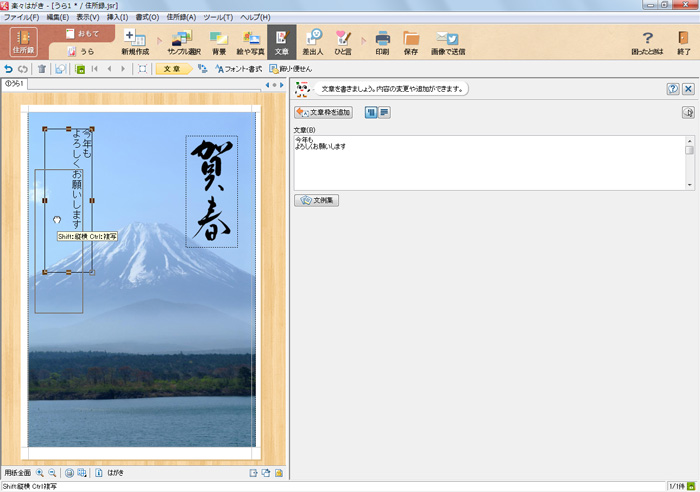Viewport: 700px width, 492px height.
Task: Click the 文章枠を追加 button
Action: tap(323, 113)
